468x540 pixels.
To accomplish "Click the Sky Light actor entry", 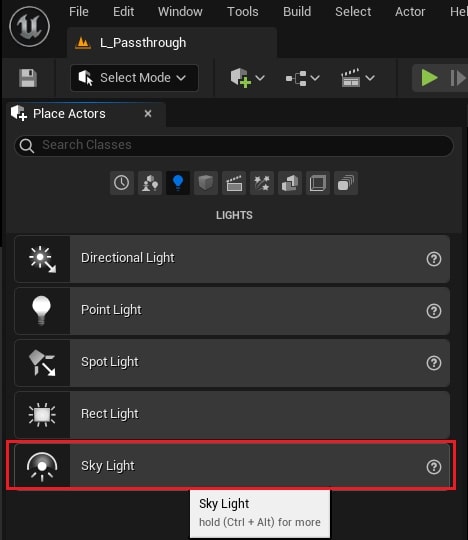I will pyautogui.click(x=232, y=466).
